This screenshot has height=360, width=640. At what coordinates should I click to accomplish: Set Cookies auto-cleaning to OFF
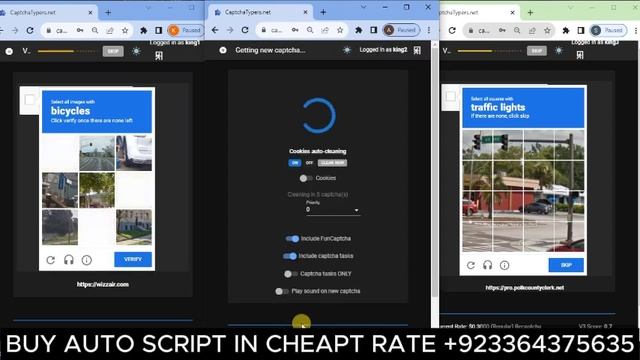coord(309,162)
